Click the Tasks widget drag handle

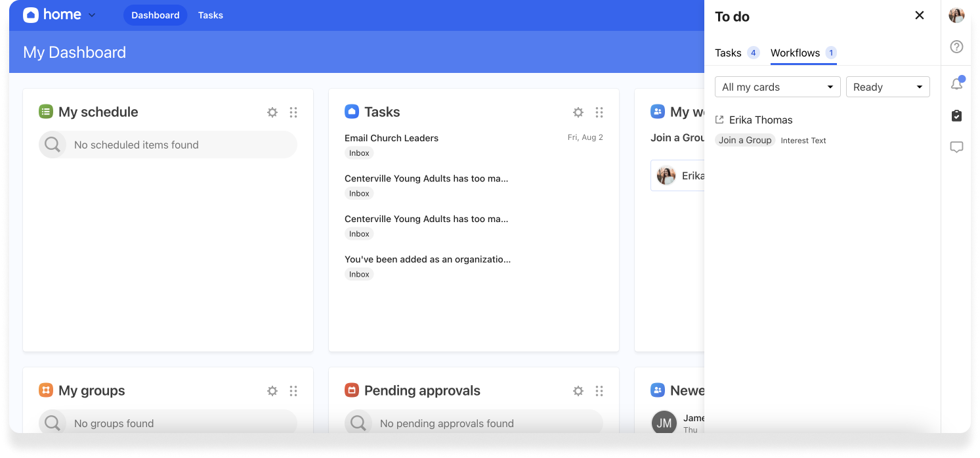[599, 112]
